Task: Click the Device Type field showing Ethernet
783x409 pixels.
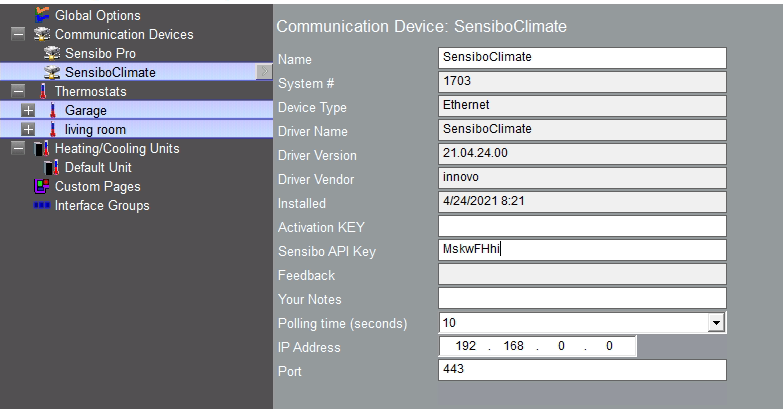Action: click(582, 106)
